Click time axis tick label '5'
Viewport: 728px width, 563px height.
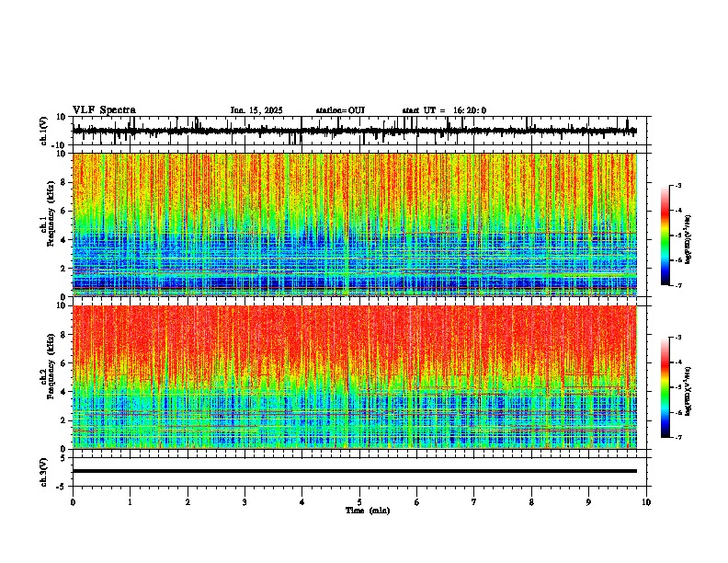click(x=359, y=502)
